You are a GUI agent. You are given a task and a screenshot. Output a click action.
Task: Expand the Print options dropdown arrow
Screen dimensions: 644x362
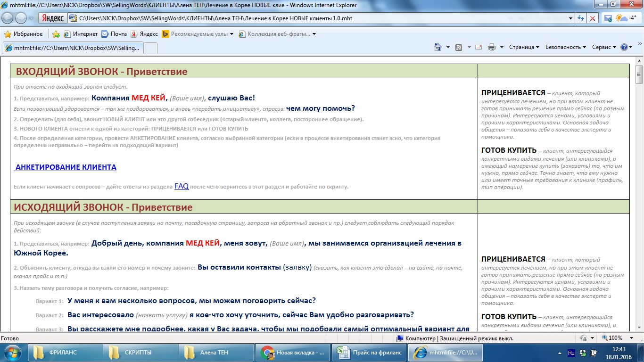tap(502, 47)
